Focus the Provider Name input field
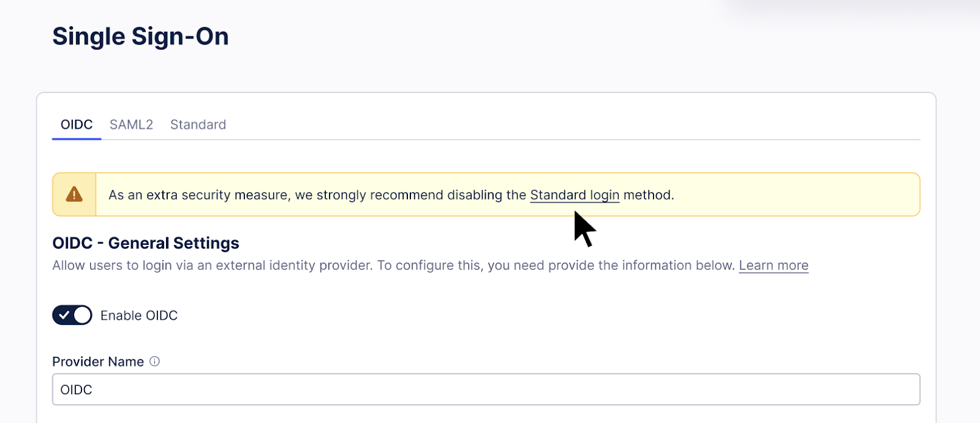The image size is (980, 423). 486,389
